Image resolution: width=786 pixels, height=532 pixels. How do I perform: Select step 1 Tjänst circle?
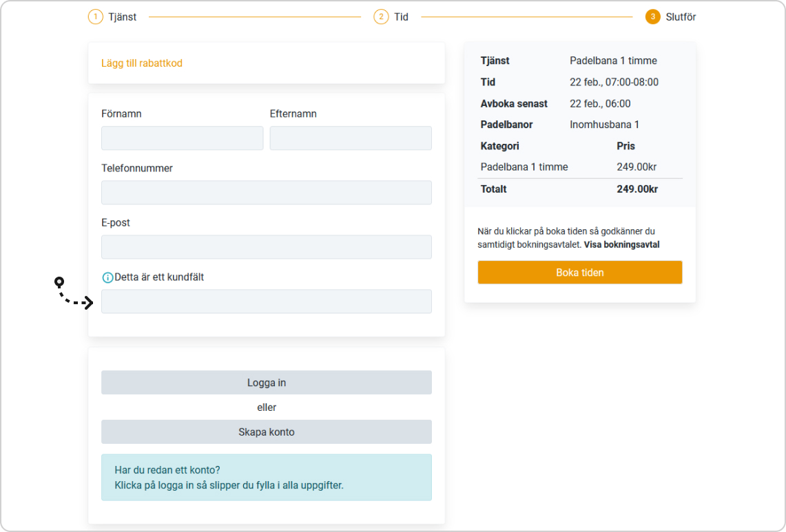pos(95,17)
